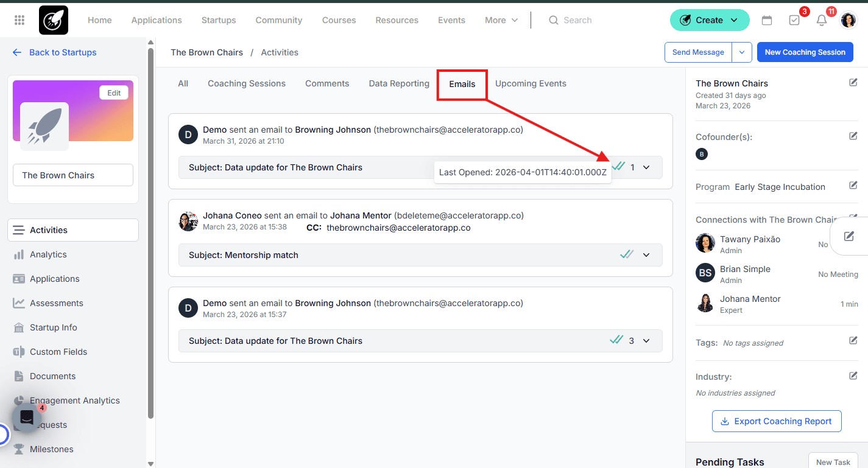This screenshot has height=468, width=868.
Task: Open Analytics in the sidebar
Action: click(x=48, y=254)
